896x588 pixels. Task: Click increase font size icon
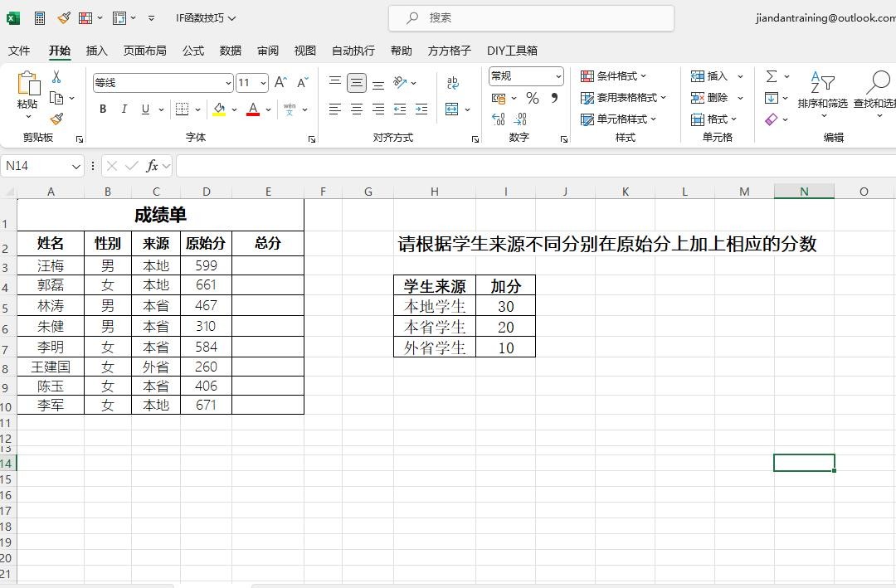coord(280,82)
